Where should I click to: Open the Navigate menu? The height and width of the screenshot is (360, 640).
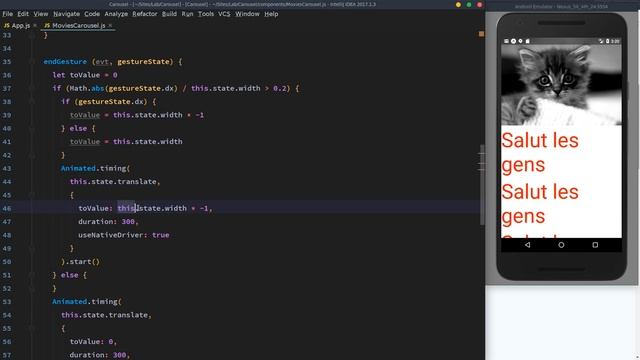[x=67, y=14]
